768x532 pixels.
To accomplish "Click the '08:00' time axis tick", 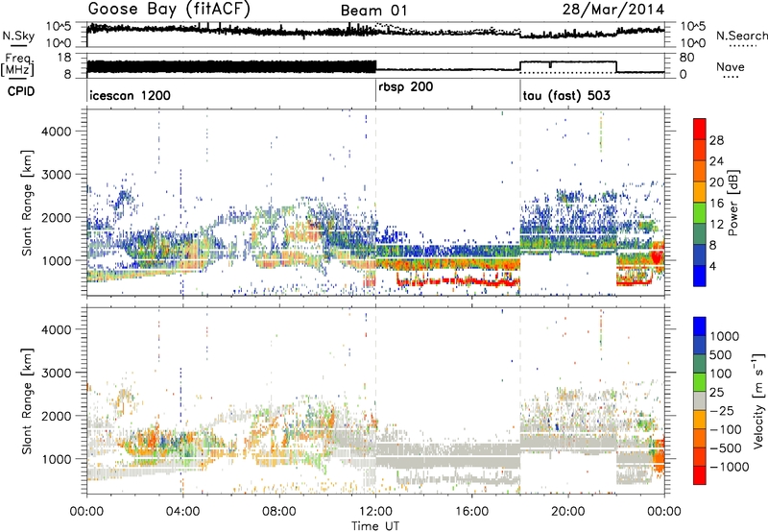I will click(279, 512).
